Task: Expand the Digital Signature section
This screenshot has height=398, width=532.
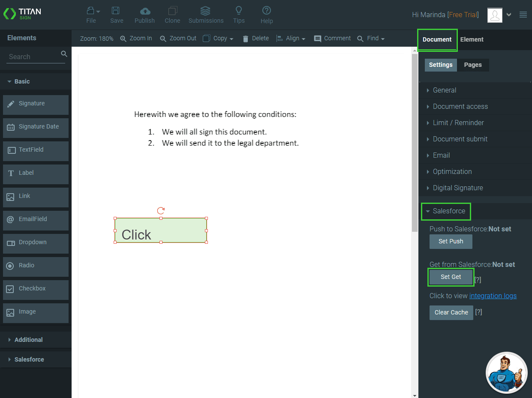Action: [x=457, y=188]
